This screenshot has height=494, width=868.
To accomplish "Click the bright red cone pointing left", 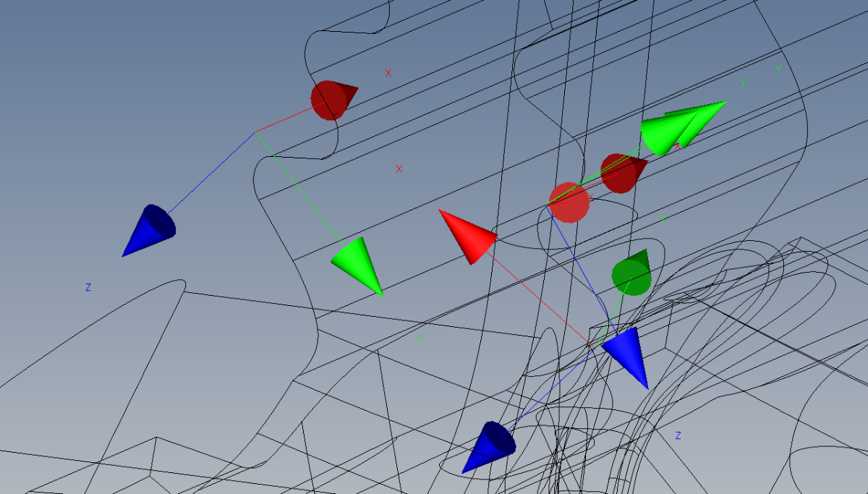I will click(469, 236).
